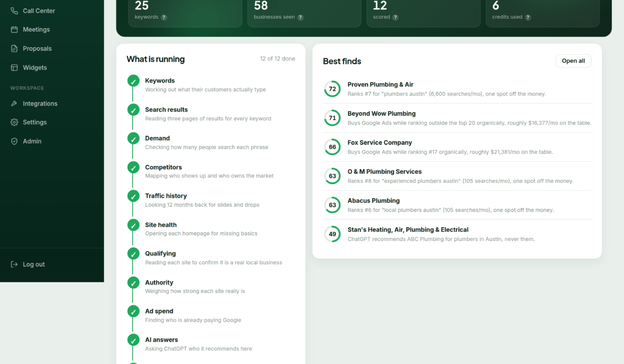Click the shield icon beside Admin
This screenshot has height=364, width=624.
tap(14, 141)
